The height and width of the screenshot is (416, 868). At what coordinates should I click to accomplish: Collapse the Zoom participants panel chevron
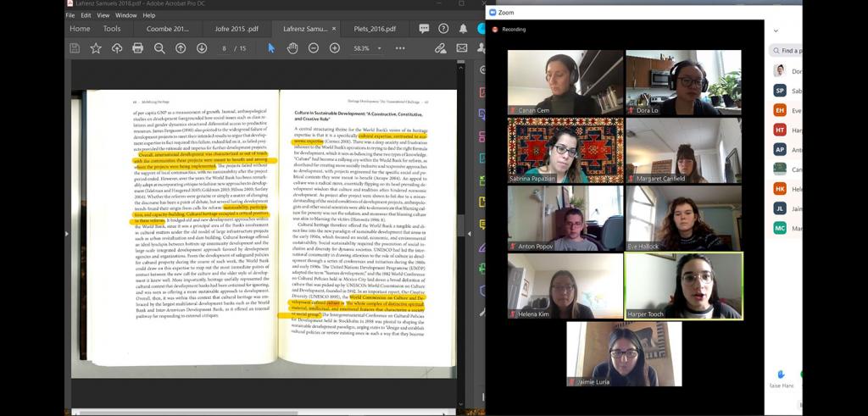776,31
